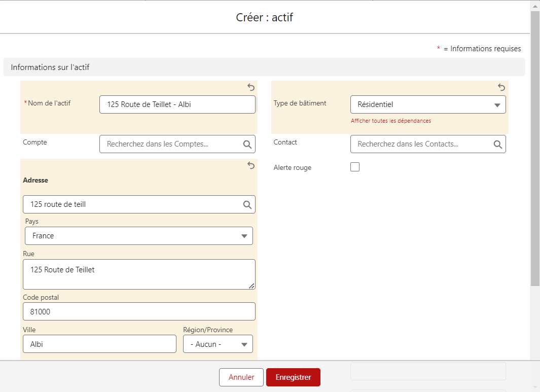Click the vertical scrollbar of the dialog
Image resolution: width=540 pixels, height=392 pixels.
click(x=535, y=148)
